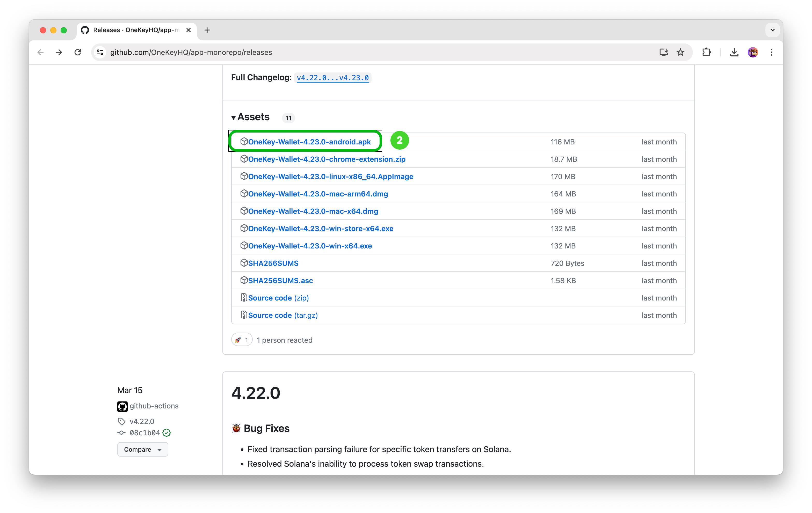Go forward in browser history
The height and width of the screenshot is (513, 812).
59,52
